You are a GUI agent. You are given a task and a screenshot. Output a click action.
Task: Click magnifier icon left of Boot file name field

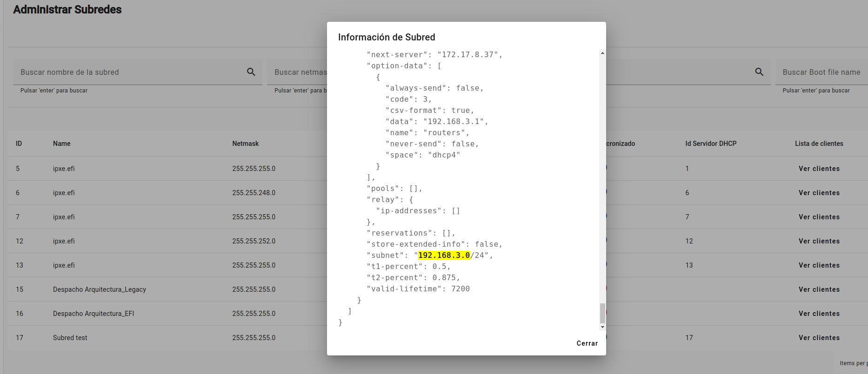pos(759,72)
